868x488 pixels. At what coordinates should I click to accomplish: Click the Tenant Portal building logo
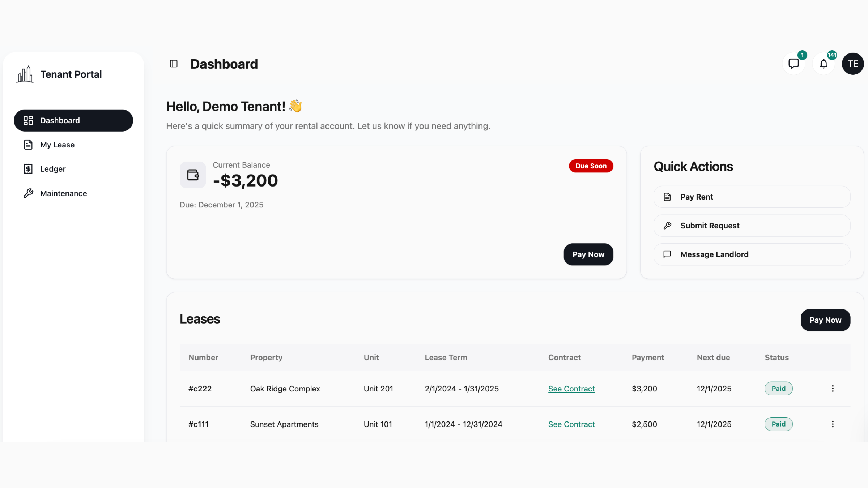25,74
